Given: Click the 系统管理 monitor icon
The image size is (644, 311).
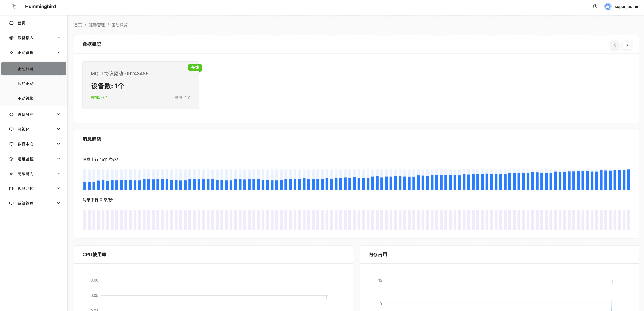Looking at the screenshot, I should pos(11,203).
